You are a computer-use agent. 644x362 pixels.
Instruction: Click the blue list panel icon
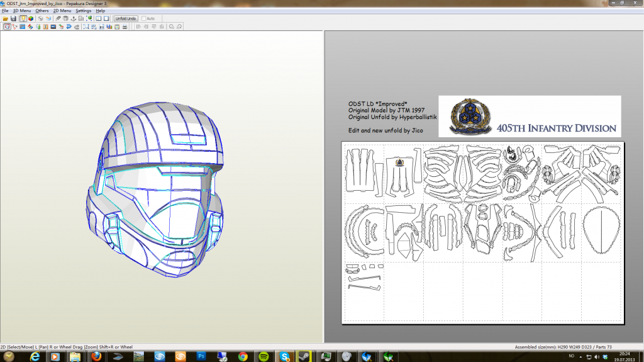(22, 26)
